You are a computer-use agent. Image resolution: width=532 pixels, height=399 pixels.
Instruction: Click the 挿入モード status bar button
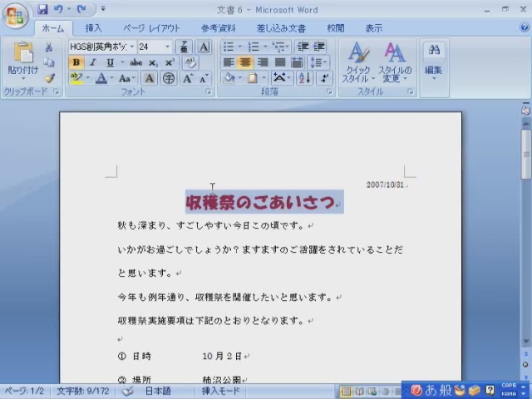(x=220, y=391)
